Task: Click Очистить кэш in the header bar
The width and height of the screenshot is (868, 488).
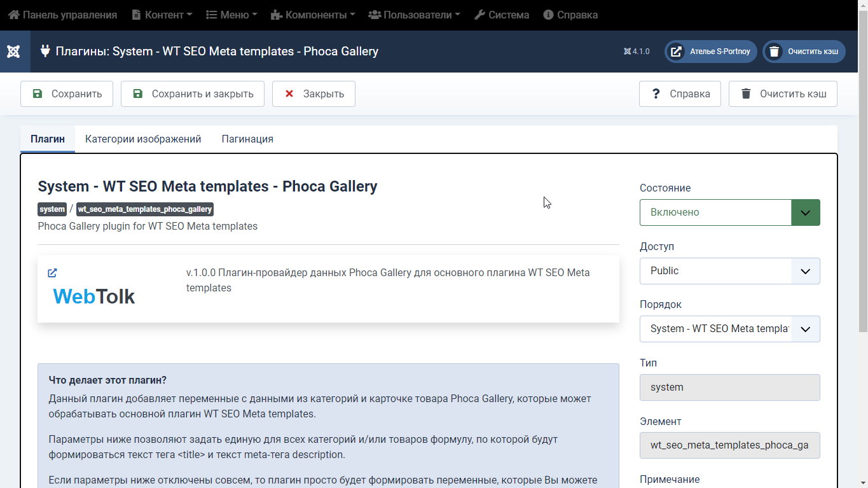Action: tap(804, 52)
